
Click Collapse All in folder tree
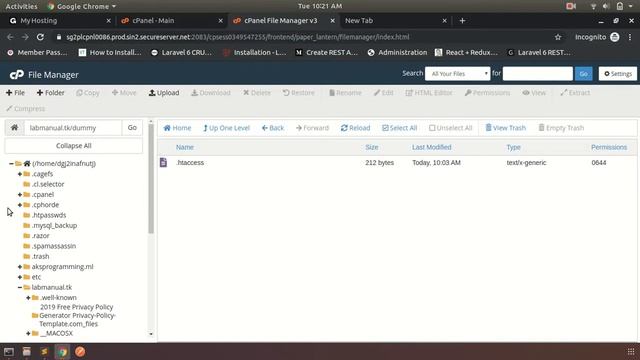[x=73, y=146]
